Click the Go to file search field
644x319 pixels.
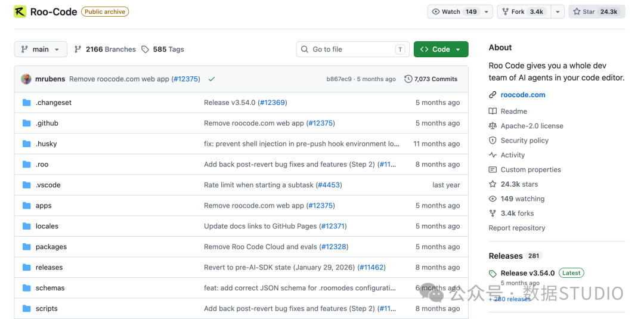pyautogui.click(x=352, y=49)
